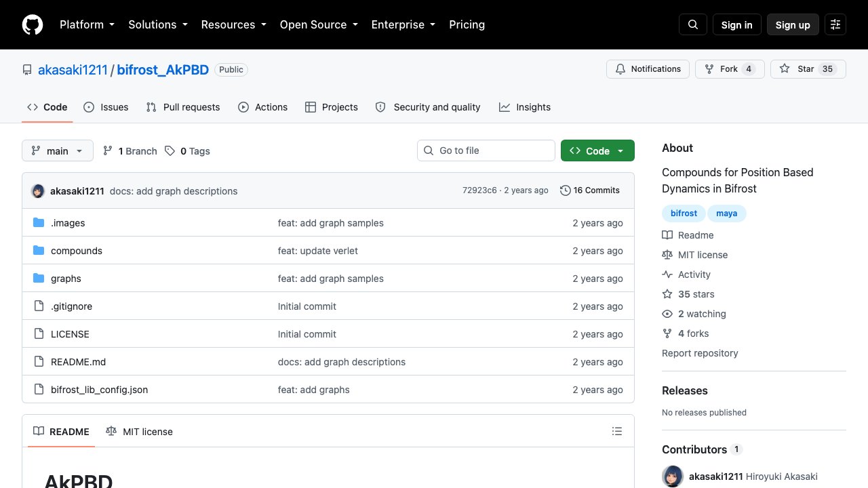This screenshot has height=488, width=868.
Task: Click the pulse icon next to Activity
Action: 667,274
